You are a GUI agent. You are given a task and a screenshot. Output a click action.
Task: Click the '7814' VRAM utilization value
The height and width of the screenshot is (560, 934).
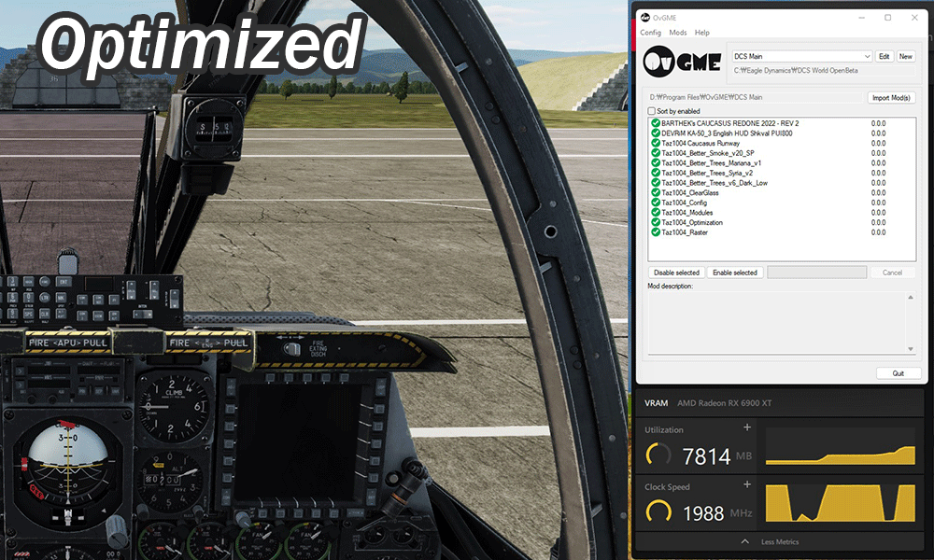pos(706,456)
